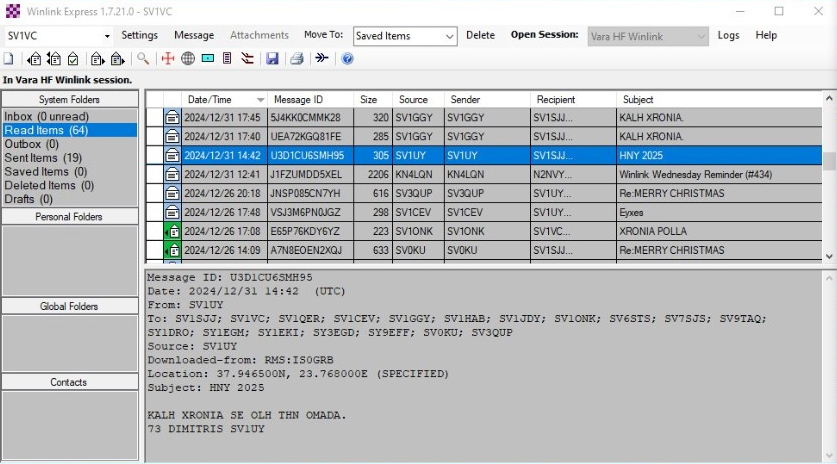Screen dimensions: 837x464
Task: Click the reply to sender envelope icon
Action: [34, 59]
